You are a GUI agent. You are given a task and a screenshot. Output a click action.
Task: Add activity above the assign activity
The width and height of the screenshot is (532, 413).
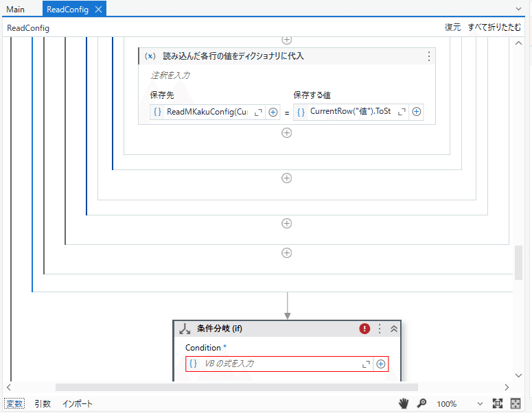click(x=287, y=40)
